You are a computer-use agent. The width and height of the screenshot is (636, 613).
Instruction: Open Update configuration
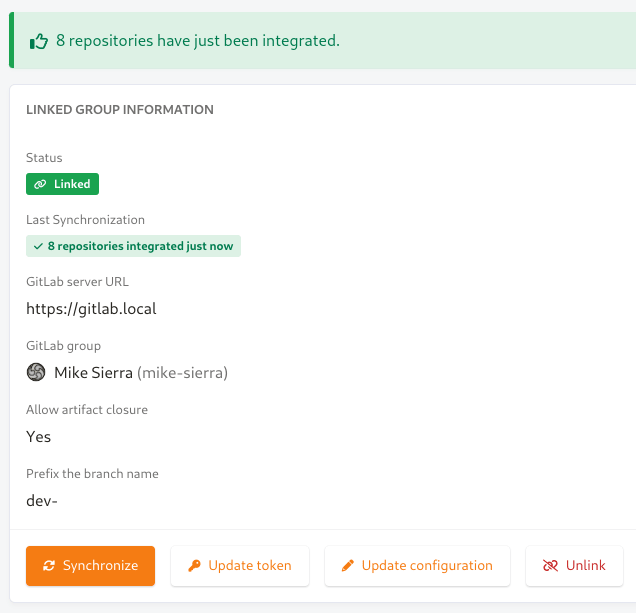point(417,566)
